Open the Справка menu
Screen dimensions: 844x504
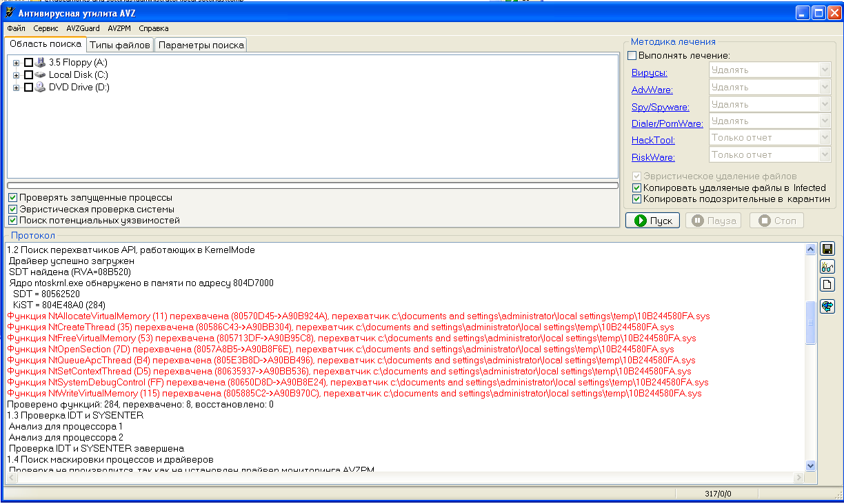point(153,28)
